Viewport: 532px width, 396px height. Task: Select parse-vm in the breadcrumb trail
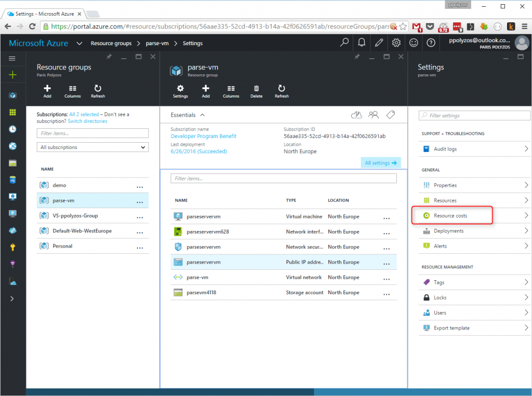coord(157,43)
